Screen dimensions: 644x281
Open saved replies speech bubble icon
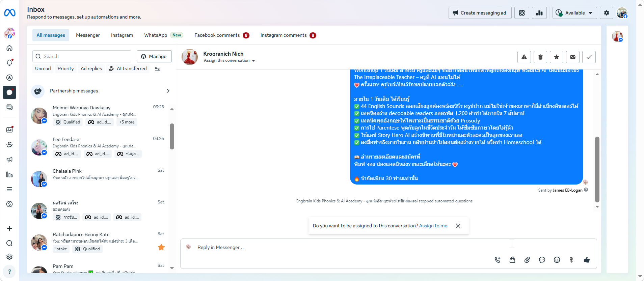[542, 260]
